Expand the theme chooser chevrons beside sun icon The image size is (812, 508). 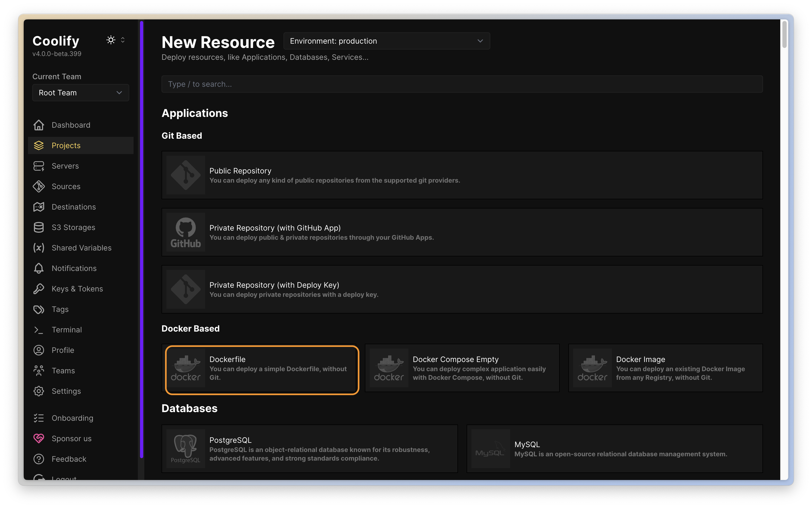(x=123, y=40)
